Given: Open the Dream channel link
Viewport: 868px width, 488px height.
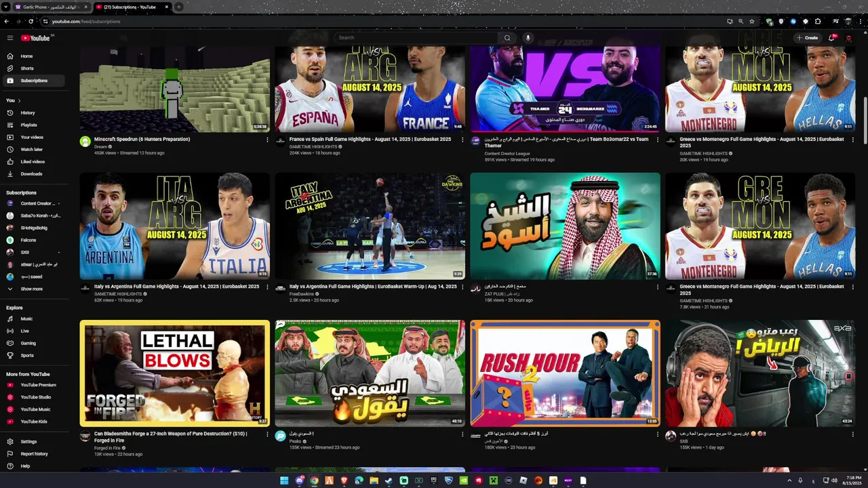Looking at the screenshot, I should pyautogui.click(x=100, y=146).
